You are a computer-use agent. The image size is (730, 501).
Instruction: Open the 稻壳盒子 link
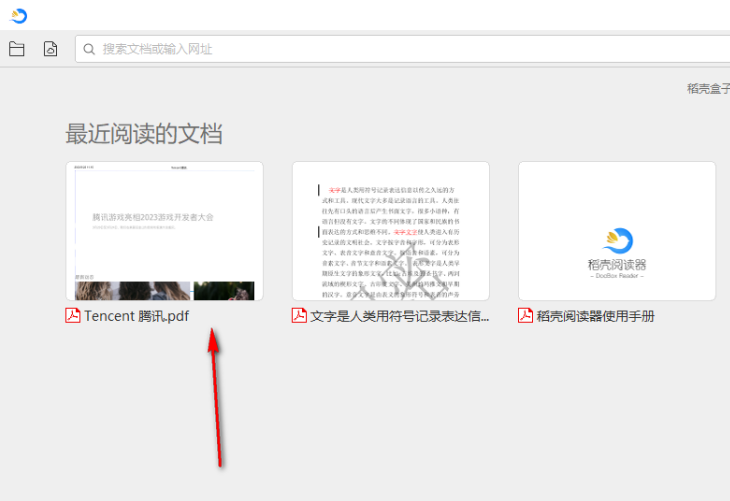pyautogui.click(x=708, y=88)
